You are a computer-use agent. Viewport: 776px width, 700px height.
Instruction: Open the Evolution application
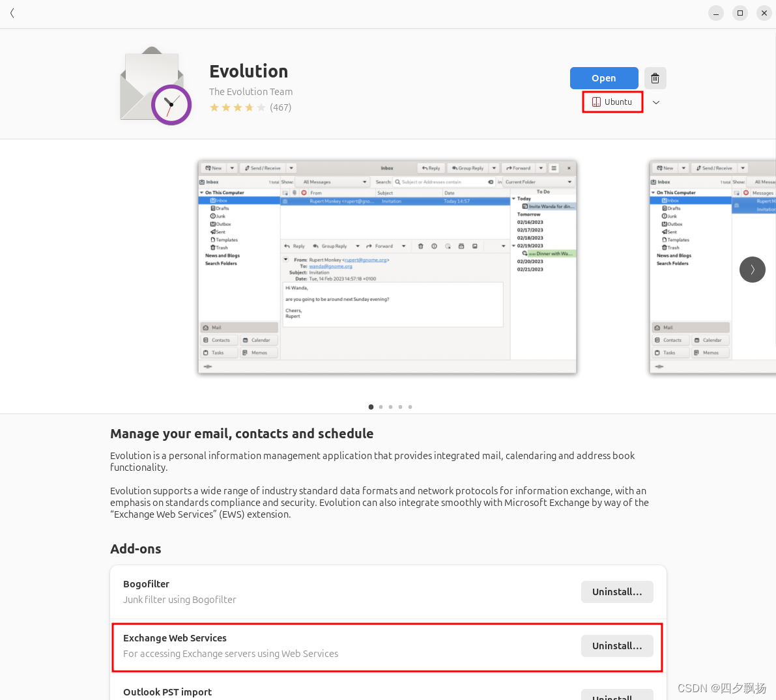click(604, 77)
